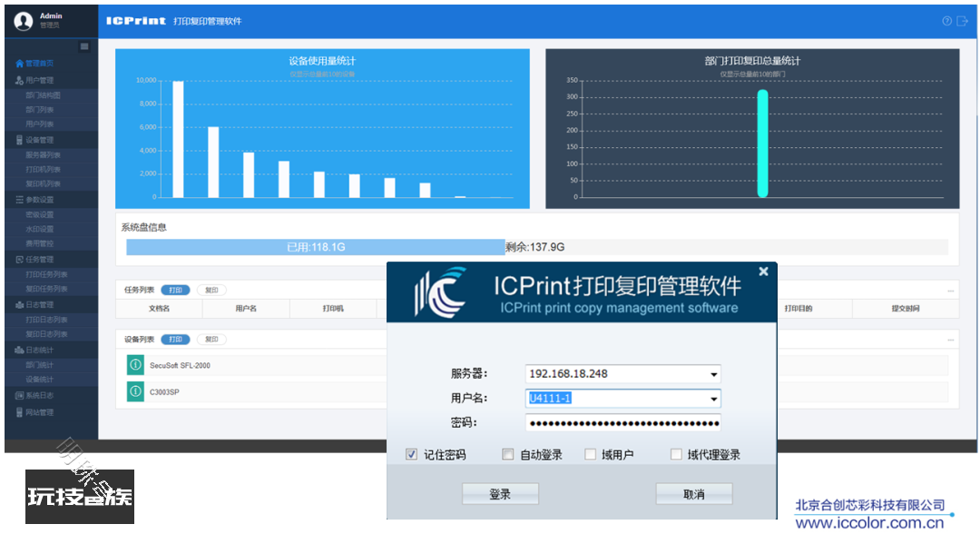Open 服务器列表 in the sidebar
Image resolution: width=980 pixels, height=534 pixels.
[44, 155]
